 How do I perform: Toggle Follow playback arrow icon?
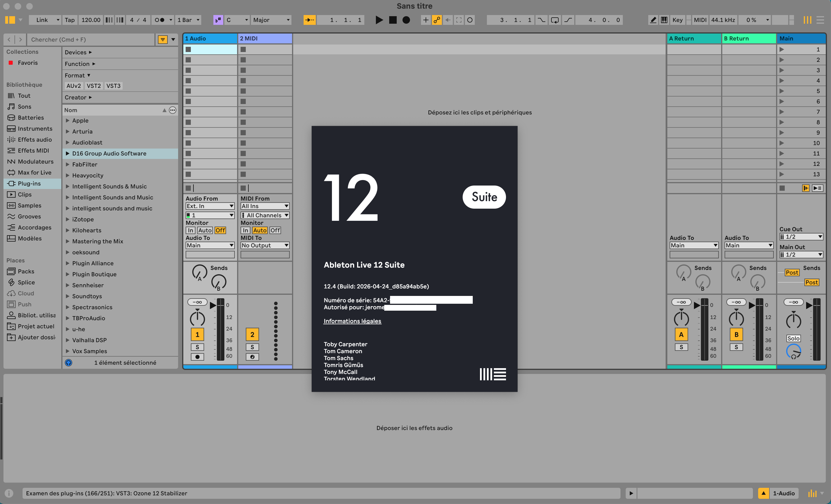click(x=309, y=20)
